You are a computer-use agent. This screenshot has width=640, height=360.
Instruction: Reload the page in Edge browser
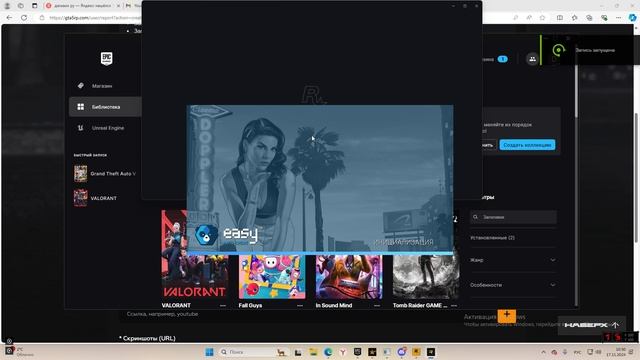pos(24,18)
